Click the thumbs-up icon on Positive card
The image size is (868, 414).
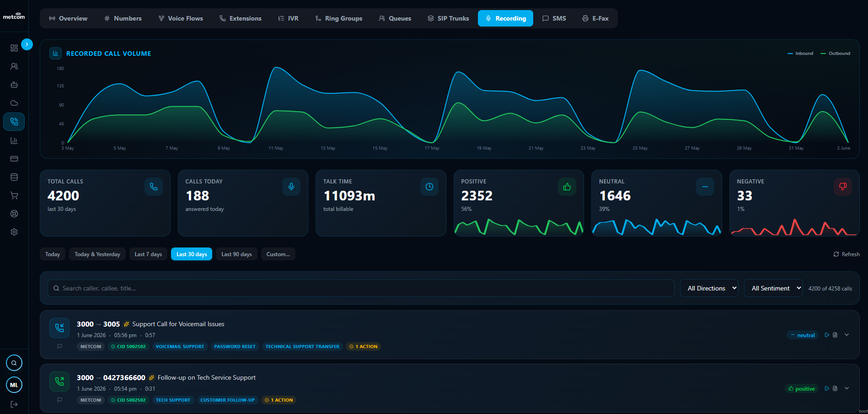(567, 187)
